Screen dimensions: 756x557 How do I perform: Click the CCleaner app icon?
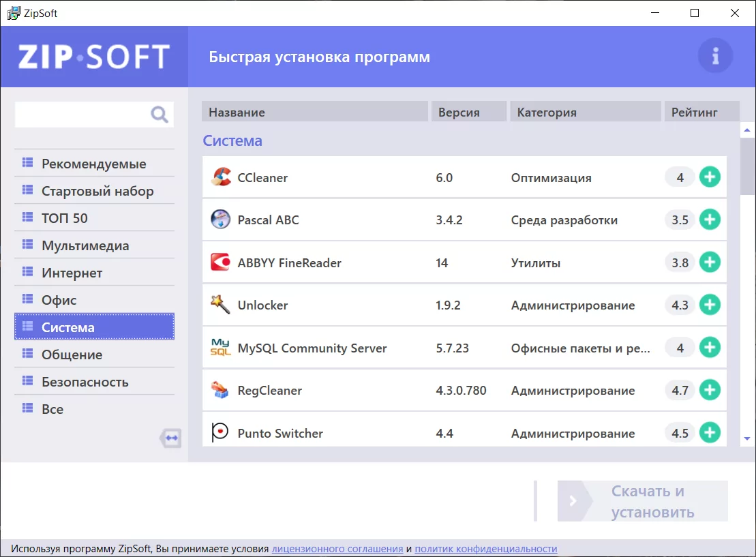[221, 177]
